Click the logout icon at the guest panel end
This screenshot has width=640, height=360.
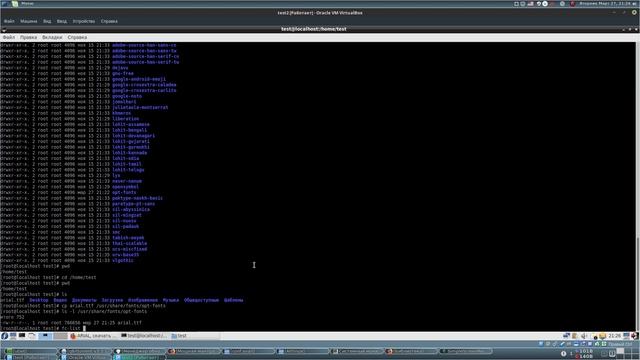(x=634, y=336)
